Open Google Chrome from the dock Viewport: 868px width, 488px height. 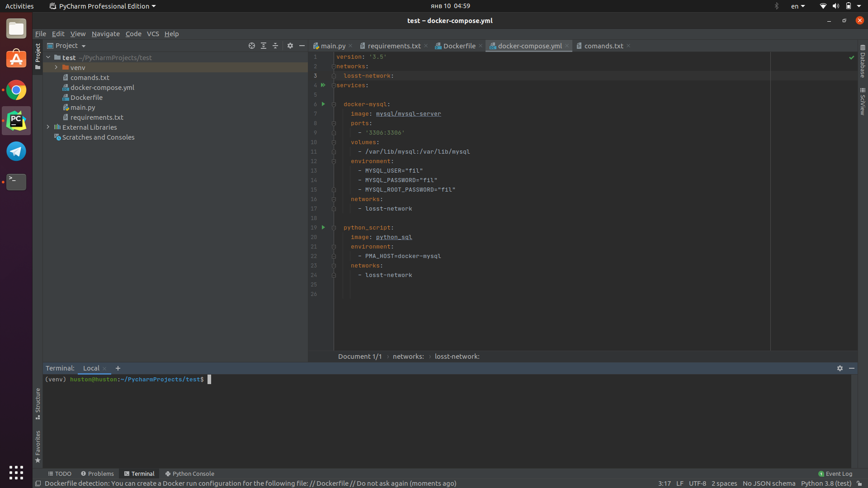click(x=16, y=90)
